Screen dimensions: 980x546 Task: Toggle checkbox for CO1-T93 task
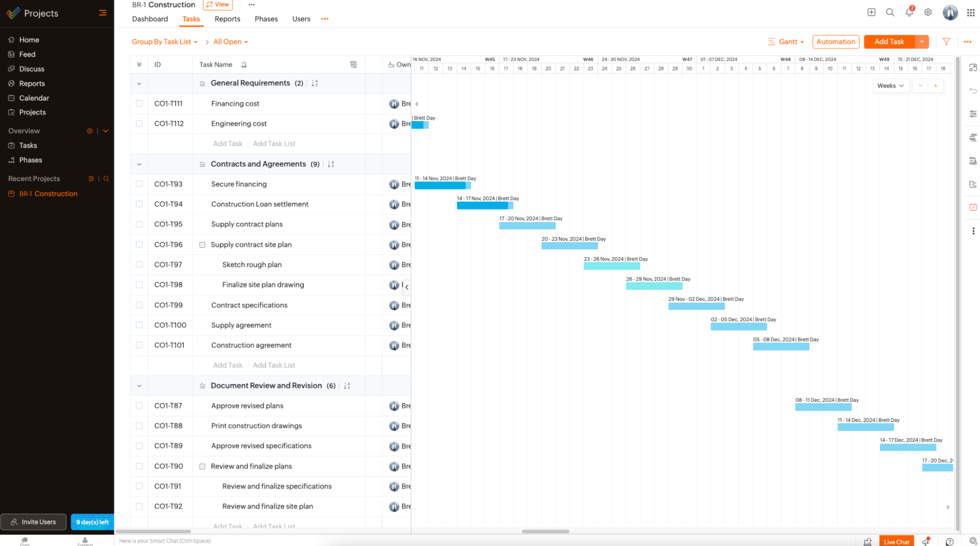(139, 183)
